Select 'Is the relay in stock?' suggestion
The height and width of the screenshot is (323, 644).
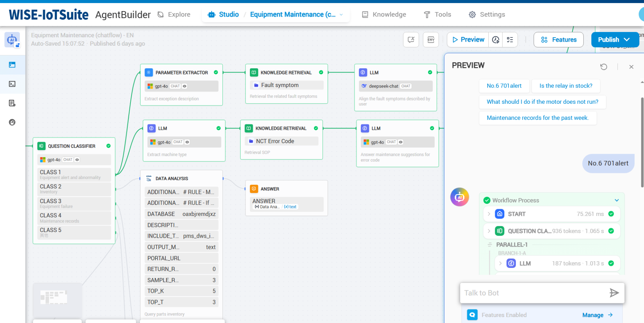point(566,86)
